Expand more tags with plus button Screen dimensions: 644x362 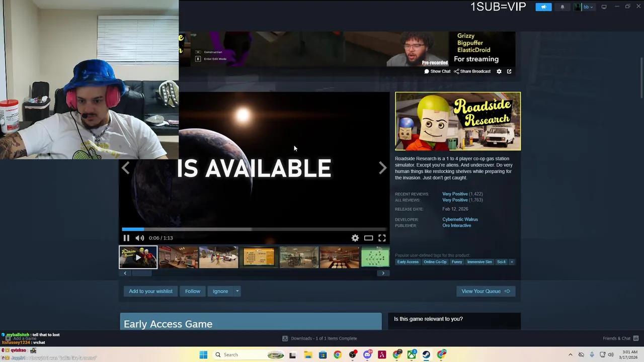pyautogui.click(x=512, y=262)
